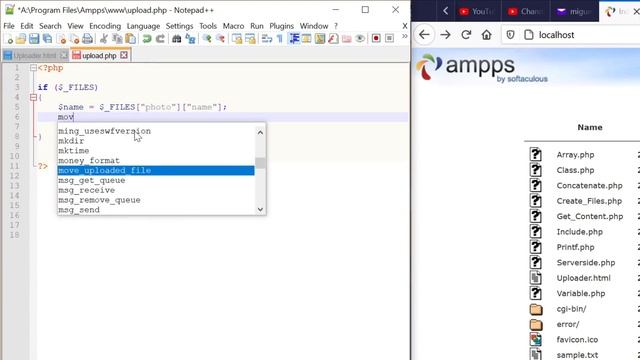The image size is (640, 360).
Task: Click the Folder as Workspace icon
Action: (347, 39)
